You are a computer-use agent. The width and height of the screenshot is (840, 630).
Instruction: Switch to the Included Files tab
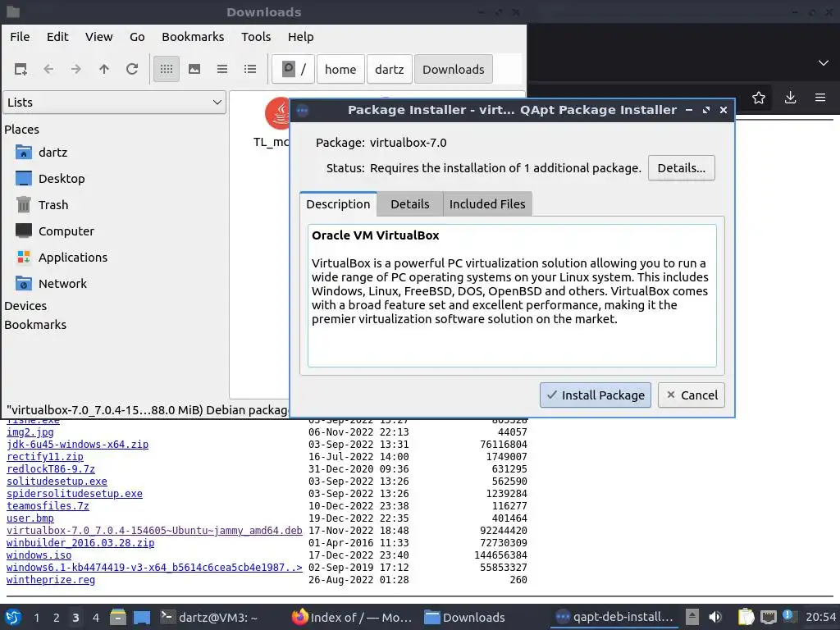(487, 204)
